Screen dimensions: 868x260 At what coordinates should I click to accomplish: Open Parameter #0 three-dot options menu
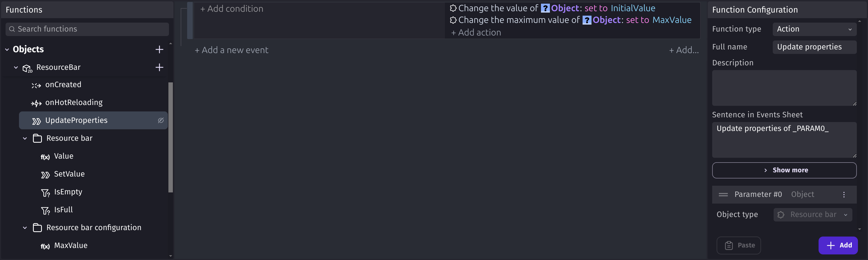tap(844, 195)
